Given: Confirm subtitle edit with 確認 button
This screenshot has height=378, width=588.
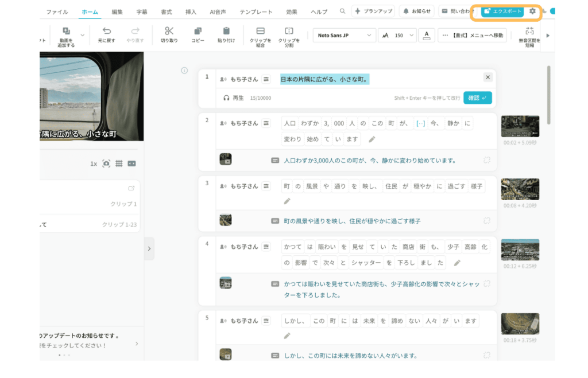Looking at the screenshot, I should [x=477, y=97].
